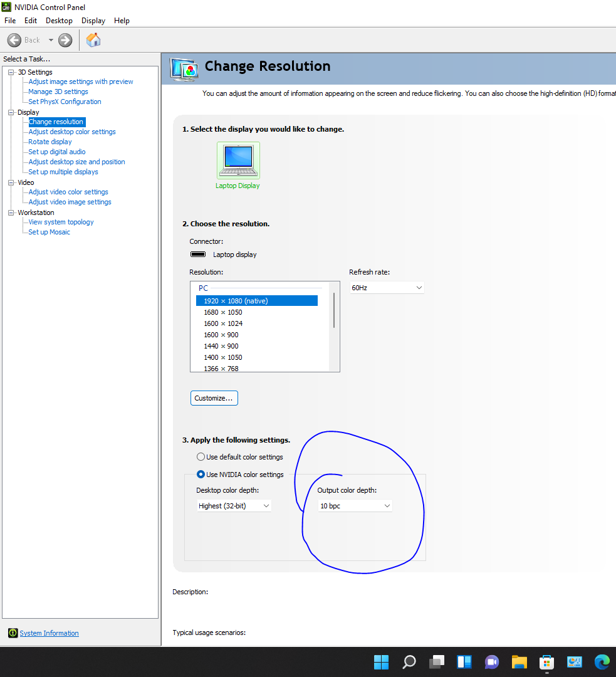Open Microsoft Edge from taskbar

pos(602,662)
